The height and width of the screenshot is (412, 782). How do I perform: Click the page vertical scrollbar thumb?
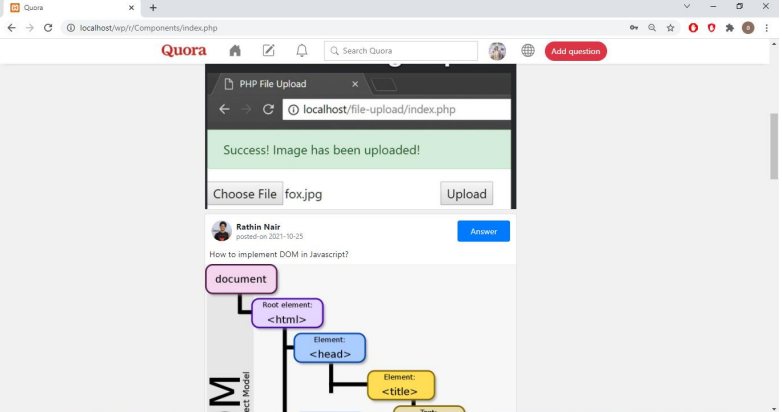(x=774, y=146)
